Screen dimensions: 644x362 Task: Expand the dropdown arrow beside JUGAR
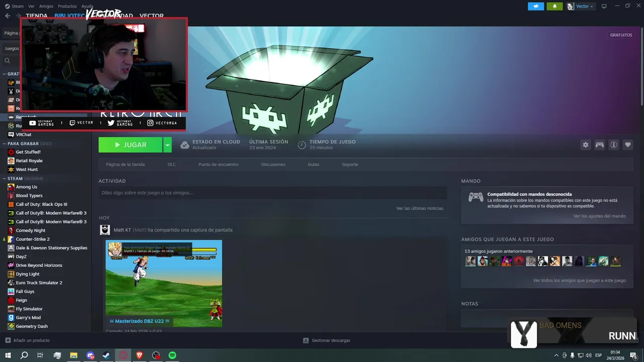168,145
